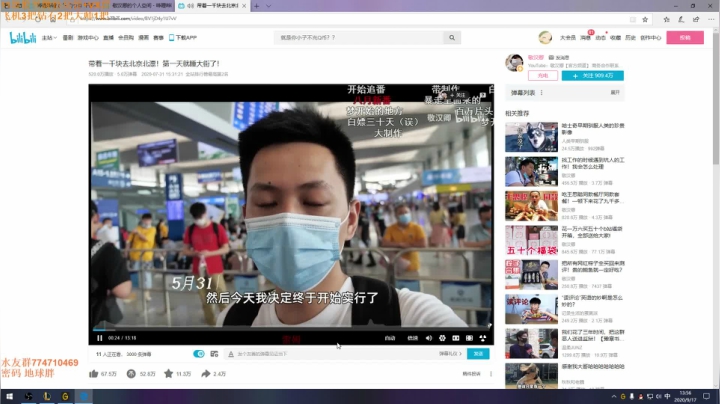This screenshot has height=404, width=720.
Task: Open the player settings gear
Action: (x=442, y=338)
